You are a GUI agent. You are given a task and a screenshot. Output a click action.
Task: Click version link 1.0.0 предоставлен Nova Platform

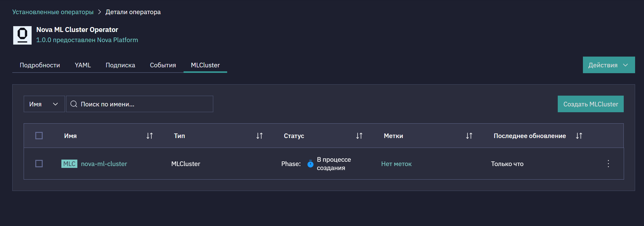click(87, 40)
